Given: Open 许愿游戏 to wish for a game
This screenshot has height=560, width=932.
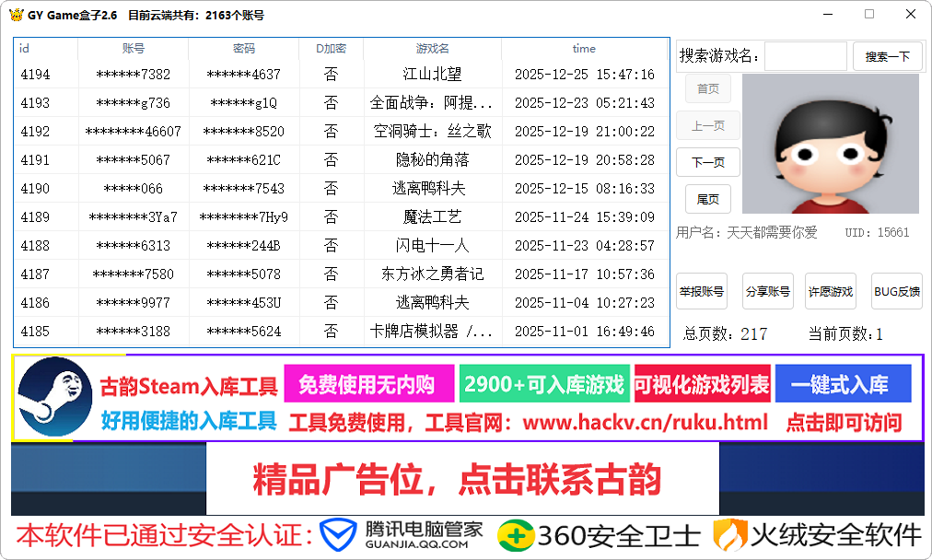Looking at the screenshot, I should (x=831, y=291).
